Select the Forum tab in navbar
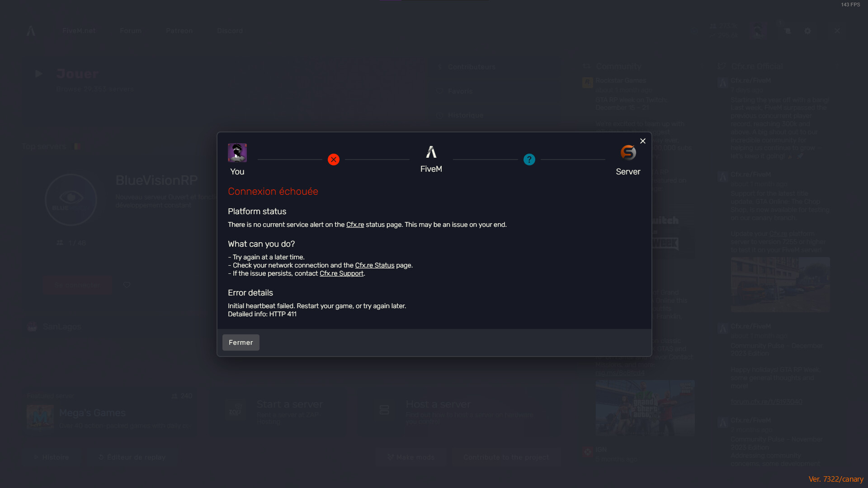Image resolution: width=868 pixels, height=488 pixels. pyautogui.click(x=131, y=30)
